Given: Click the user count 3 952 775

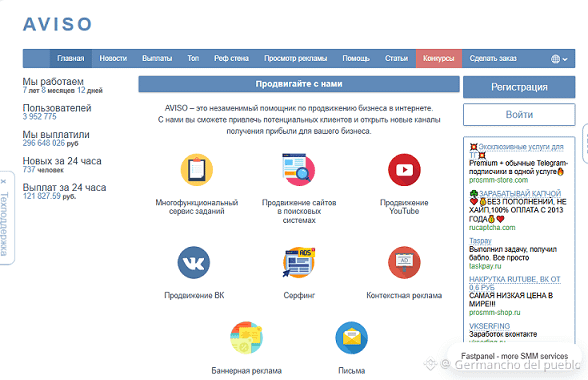Looking at the screenshot, I should 39,117.
